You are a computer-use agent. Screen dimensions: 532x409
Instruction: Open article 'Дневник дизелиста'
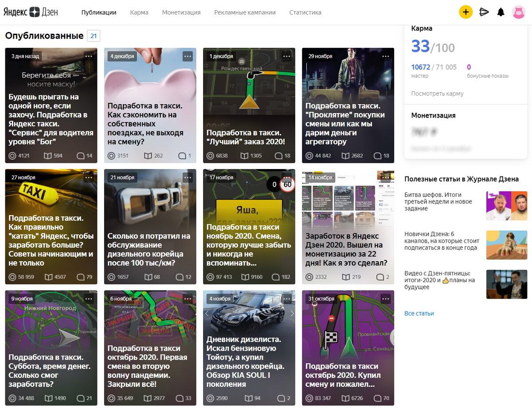click(x=245, y=362)
